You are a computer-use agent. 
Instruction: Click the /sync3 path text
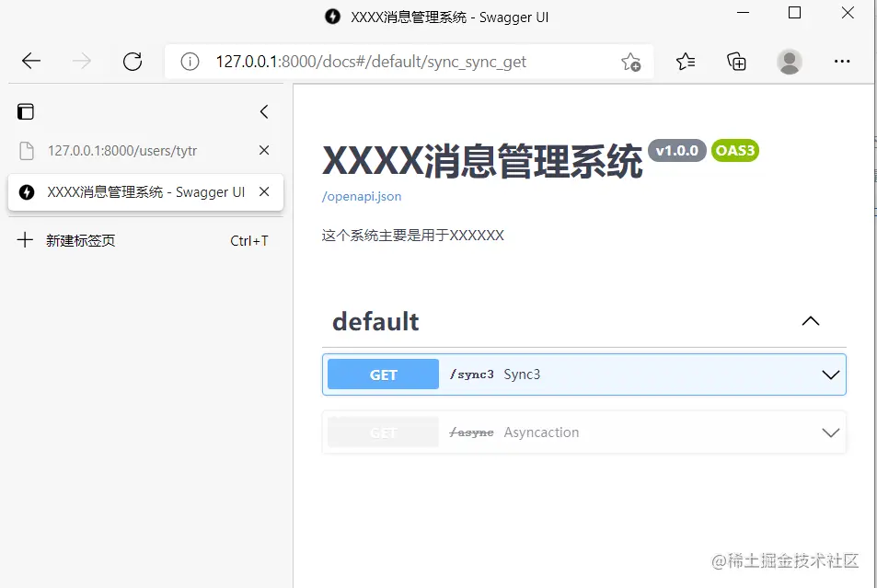[x=471, y=375]
